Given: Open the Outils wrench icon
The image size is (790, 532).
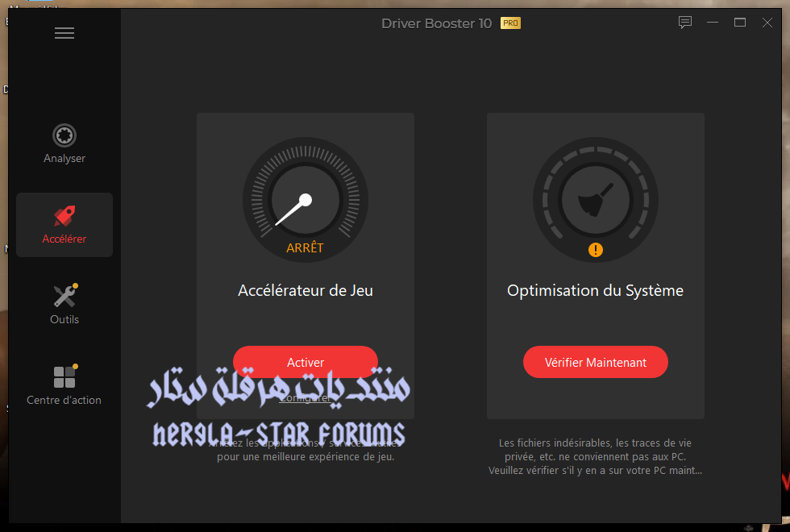Looking at the screenshot, I should (65, 296).
